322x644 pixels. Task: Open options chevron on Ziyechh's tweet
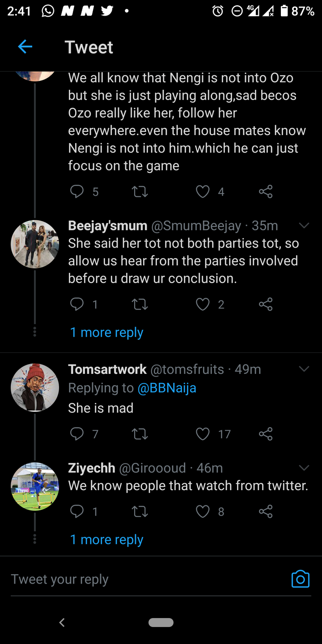coord(304,468)
